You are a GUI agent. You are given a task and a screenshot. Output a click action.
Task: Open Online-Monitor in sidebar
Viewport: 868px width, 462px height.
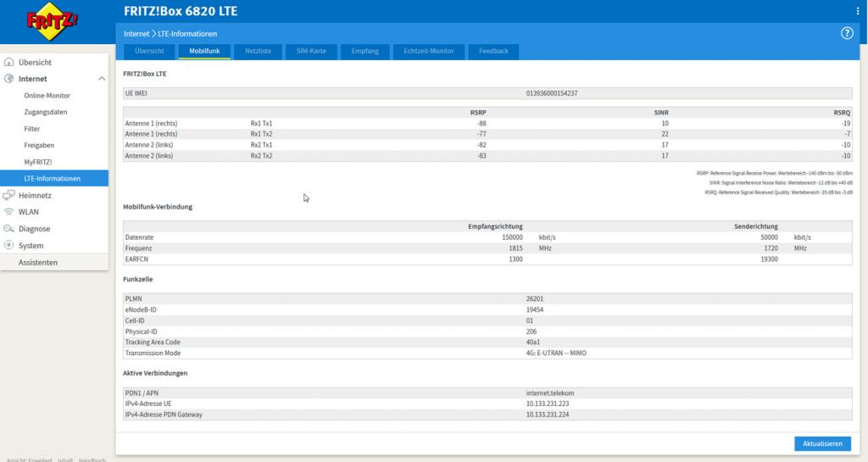click(47, 95)
